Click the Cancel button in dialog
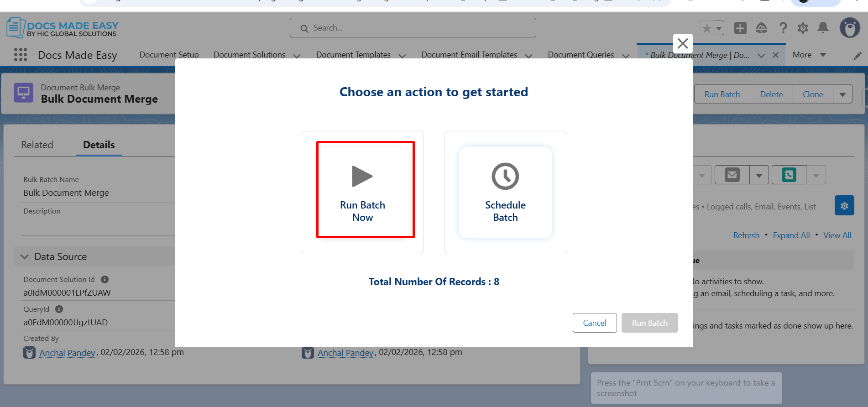Screen dimensions: 868x407 tap(594, 323)
